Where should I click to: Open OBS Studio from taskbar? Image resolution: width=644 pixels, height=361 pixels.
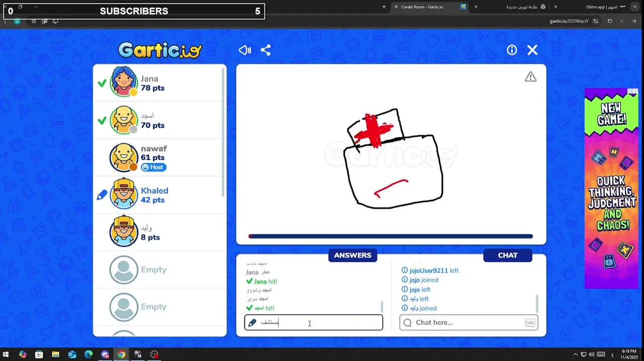(x=154, y=354)
